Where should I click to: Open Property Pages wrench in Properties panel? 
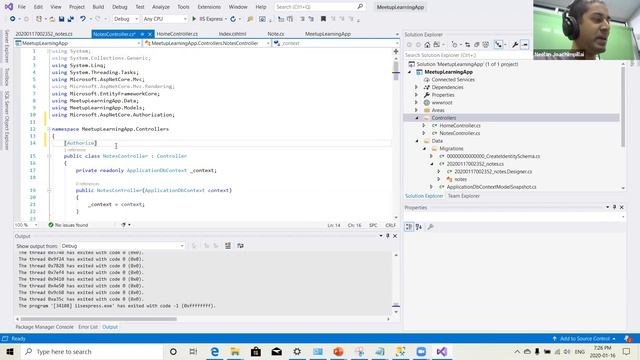tap(430, 227)
